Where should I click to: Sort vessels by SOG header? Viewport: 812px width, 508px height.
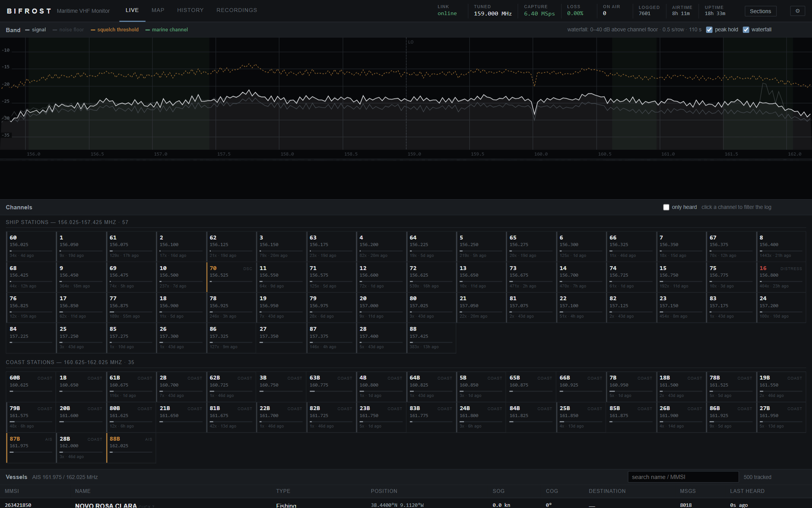(x=498, y=491)
